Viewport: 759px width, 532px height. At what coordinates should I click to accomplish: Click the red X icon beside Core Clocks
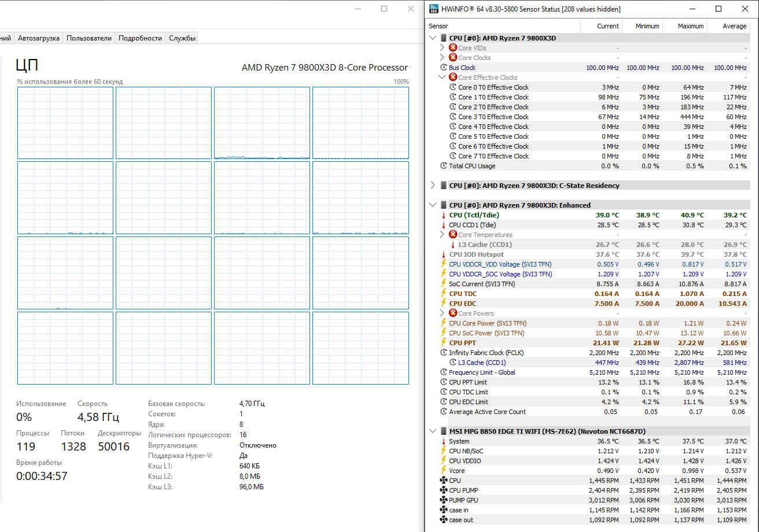[x=453, y=58]
